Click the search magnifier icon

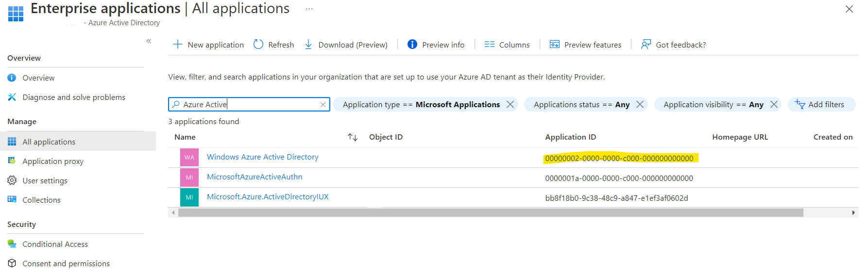176,104
